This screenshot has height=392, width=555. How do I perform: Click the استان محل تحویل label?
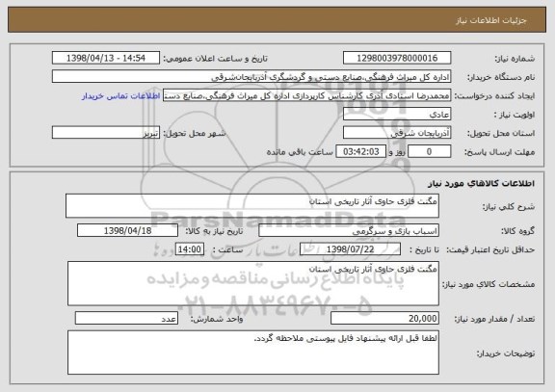501,133
